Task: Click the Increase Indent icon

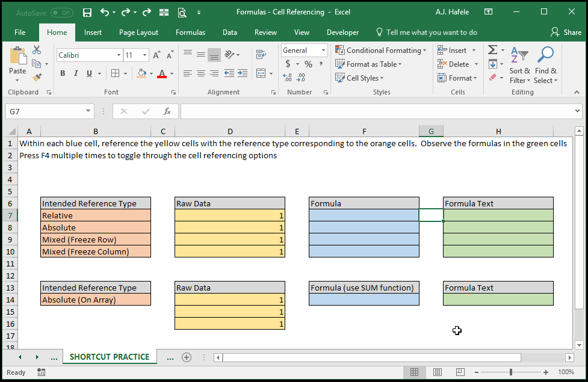Action: coord(243,73)
